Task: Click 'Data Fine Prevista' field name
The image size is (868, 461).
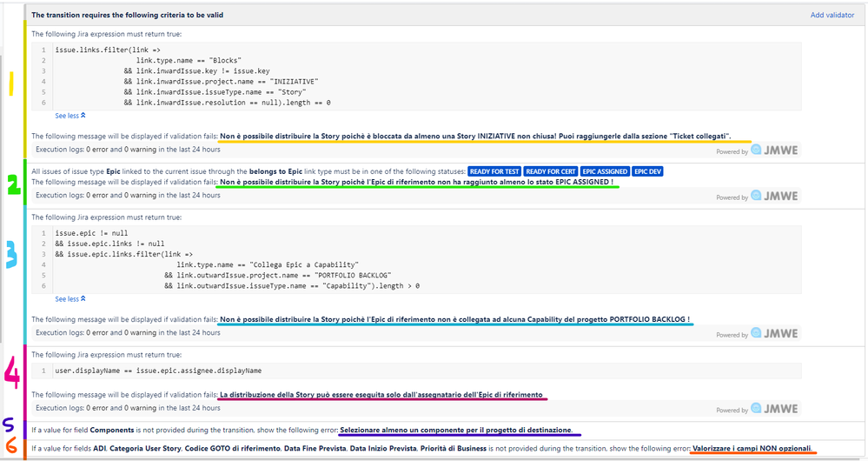Action: pos(315,449)
